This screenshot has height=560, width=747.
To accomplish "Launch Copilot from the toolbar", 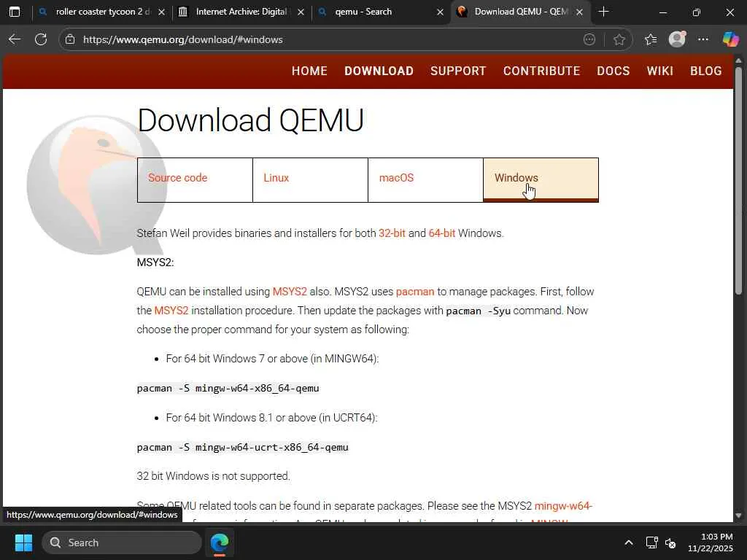I will 729,39.
